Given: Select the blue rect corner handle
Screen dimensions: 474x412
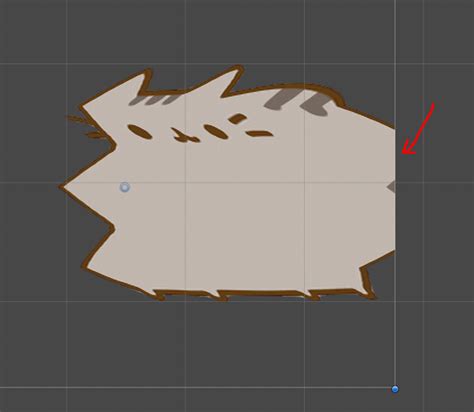Looking at the screenshot, I should pos(395,389).
